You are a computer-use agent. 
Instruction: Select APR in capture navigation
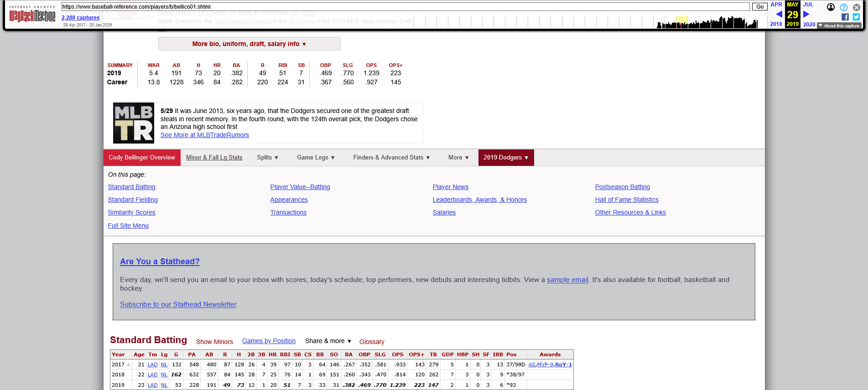click(x=776, y=5)
